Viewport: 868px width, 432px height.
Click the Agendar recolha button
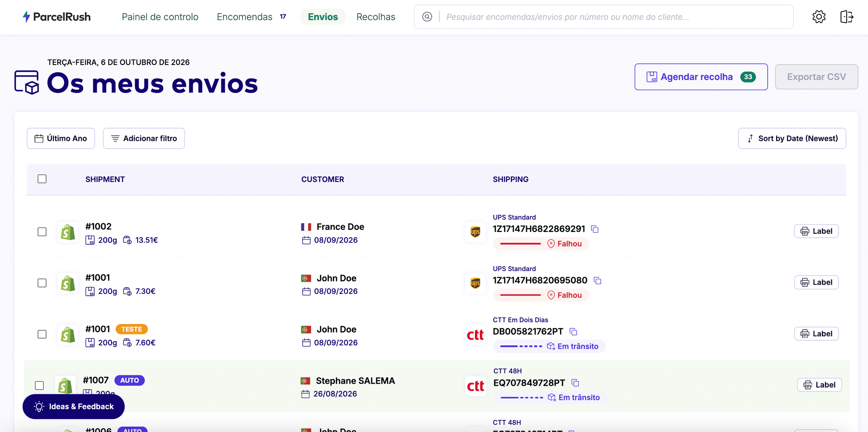[x=701, y=77]
